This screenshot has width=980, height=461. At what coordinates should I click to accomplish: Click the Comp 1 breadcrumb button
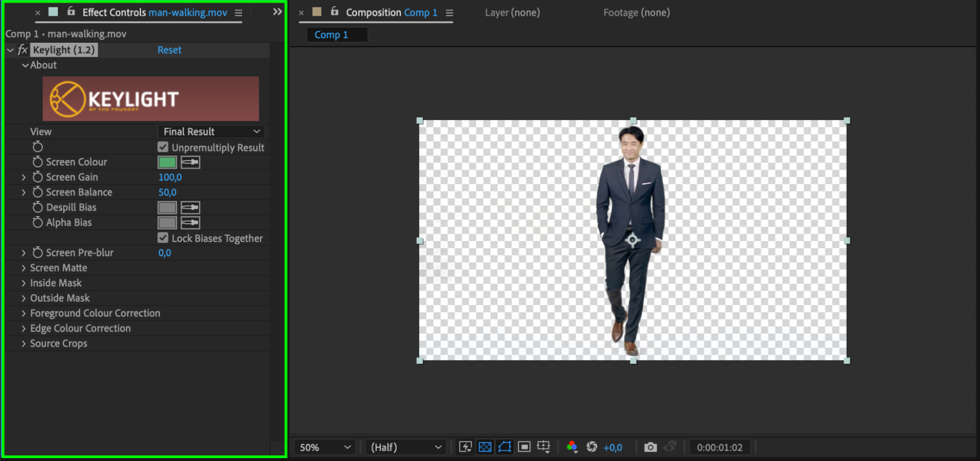tap(331, 35)
